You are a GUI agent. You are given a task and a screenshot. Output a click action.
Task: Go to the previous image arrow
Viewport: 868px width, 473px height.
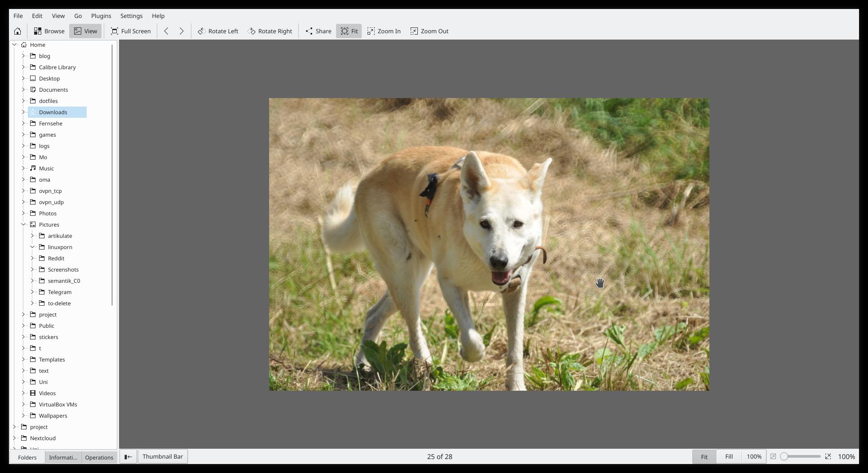(166, 31)
